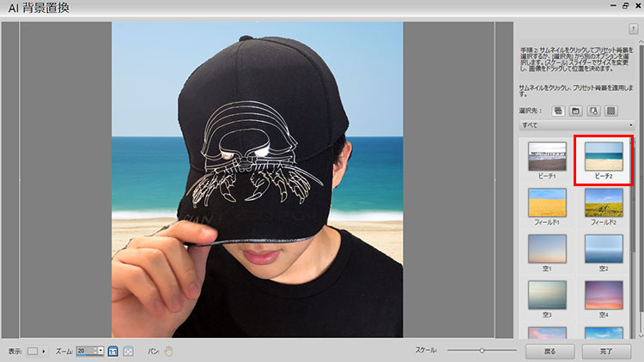This screenshot has height=362, width=644.
Task: Set zoom to 1:1 actual size
Action: (113, 351)
